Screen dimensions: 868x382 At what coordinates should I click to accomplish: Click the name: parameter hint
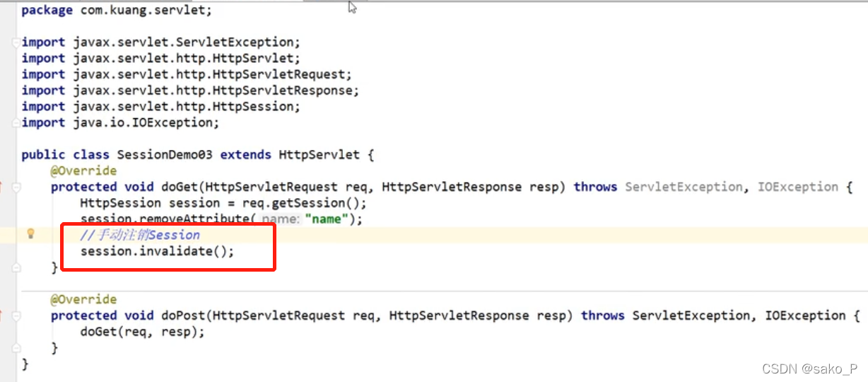tap(280, 219)
